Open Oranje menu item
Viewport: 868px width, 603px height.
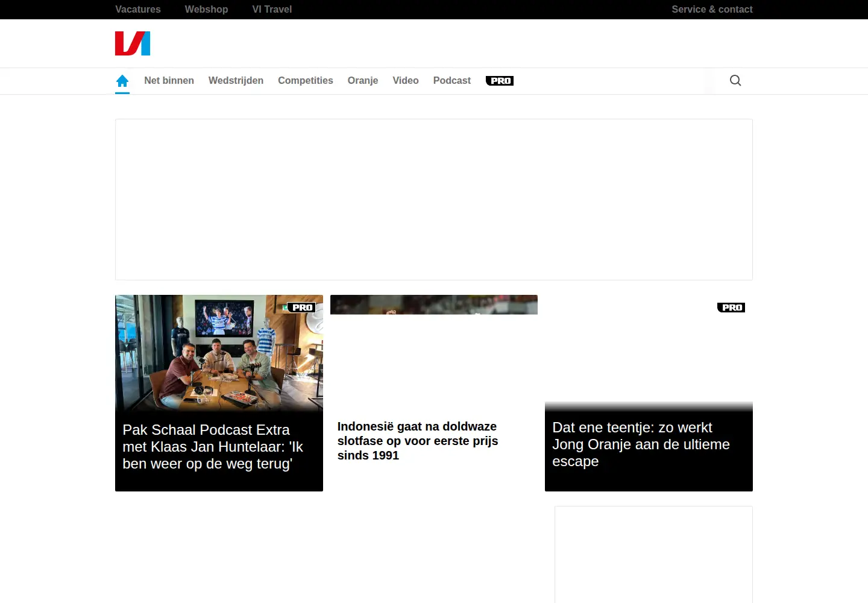[363, 81]
